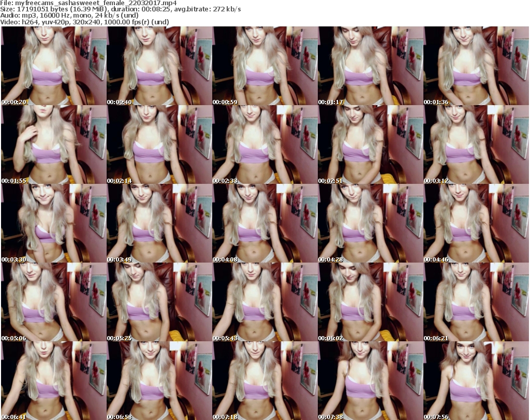Click the 'Size: 17191051 bytes' header line
The width and height of the screenshot is (530, 420).
point(121,9)
